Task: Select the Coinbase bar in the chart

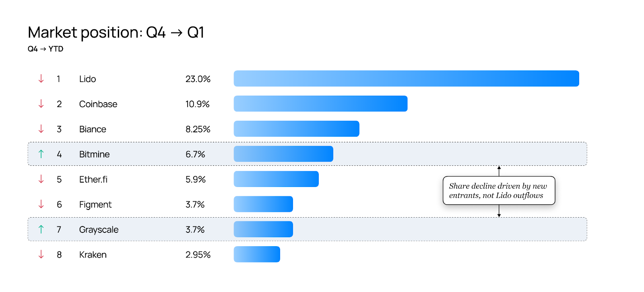Action: pos(320,104)
